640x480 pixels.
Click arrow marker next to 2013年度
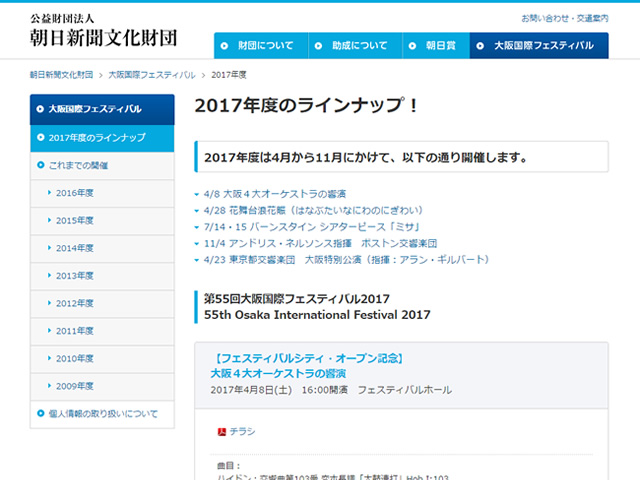coord(49,275)
